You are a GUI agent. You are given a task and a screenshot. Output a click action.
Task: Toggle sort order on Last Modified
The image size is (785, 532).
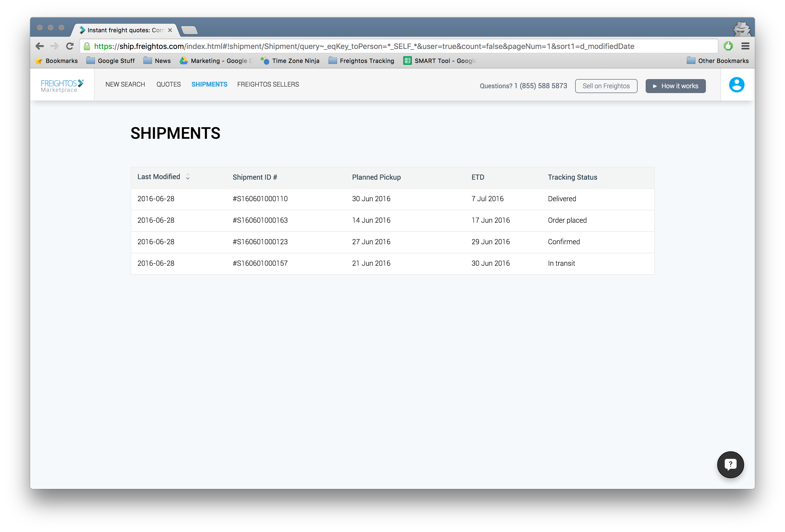(x=188, y=177)
